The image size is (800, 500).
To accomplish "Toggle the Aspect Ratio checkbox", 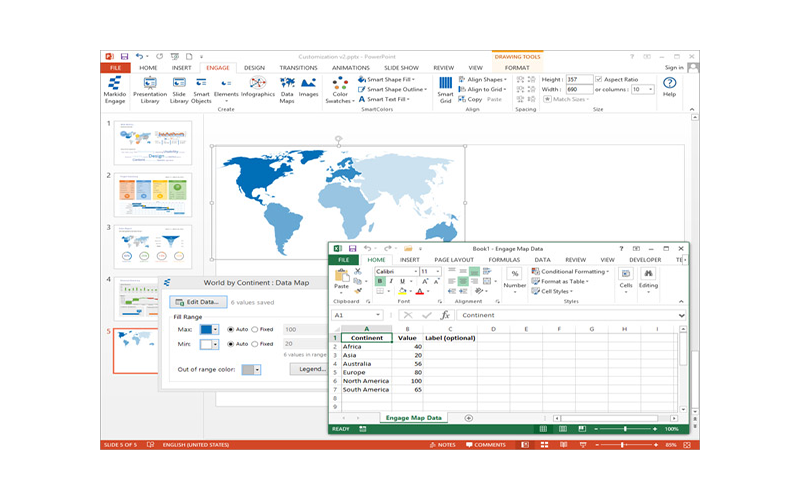I will (599, 80).
